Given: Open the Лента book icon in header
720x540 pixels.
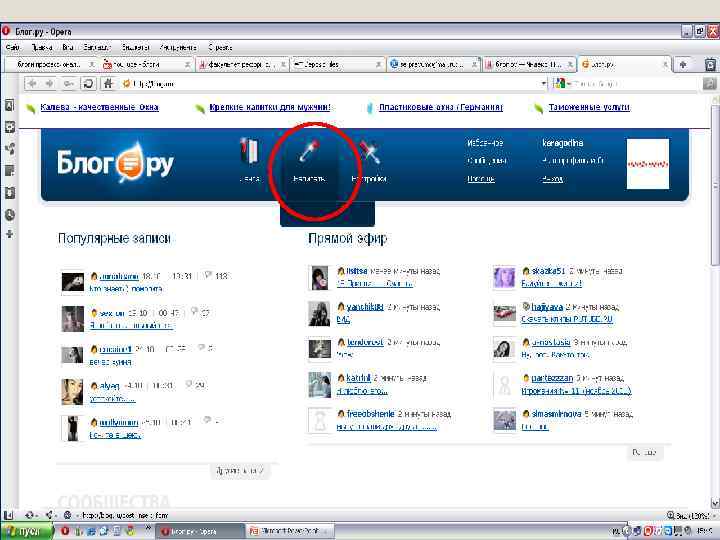Looking at the screenshot, I should tap(249, 150).
